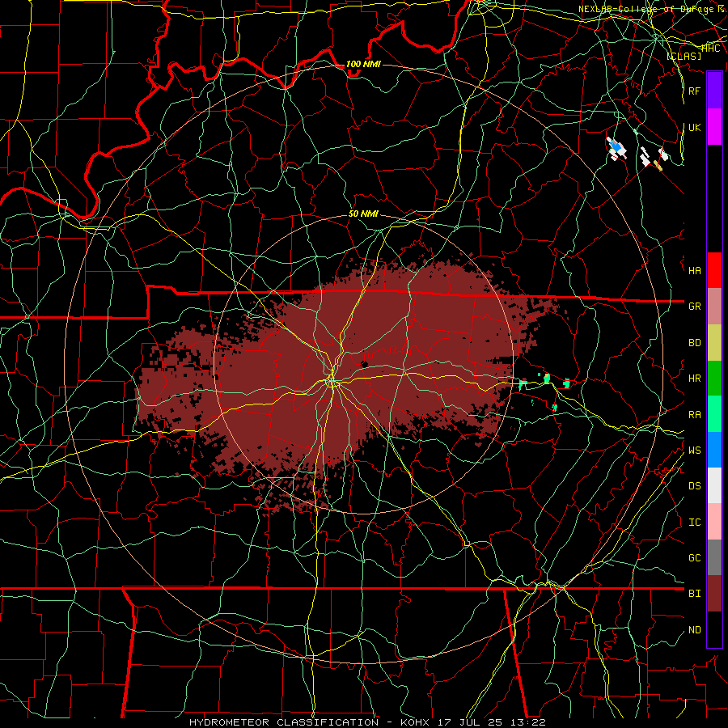728x728 pixels.
Task: Click the GR legend color swatch
Action: 714,306
